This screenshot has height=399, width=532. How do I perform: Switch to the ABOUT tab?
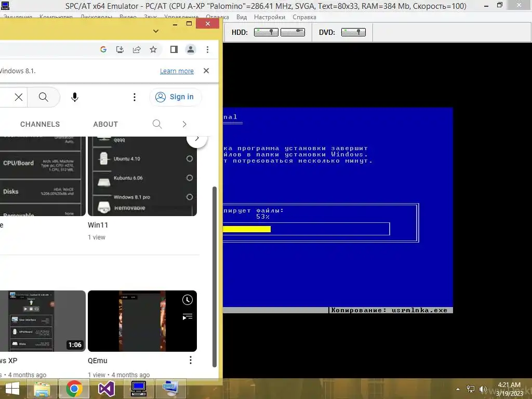105,124
